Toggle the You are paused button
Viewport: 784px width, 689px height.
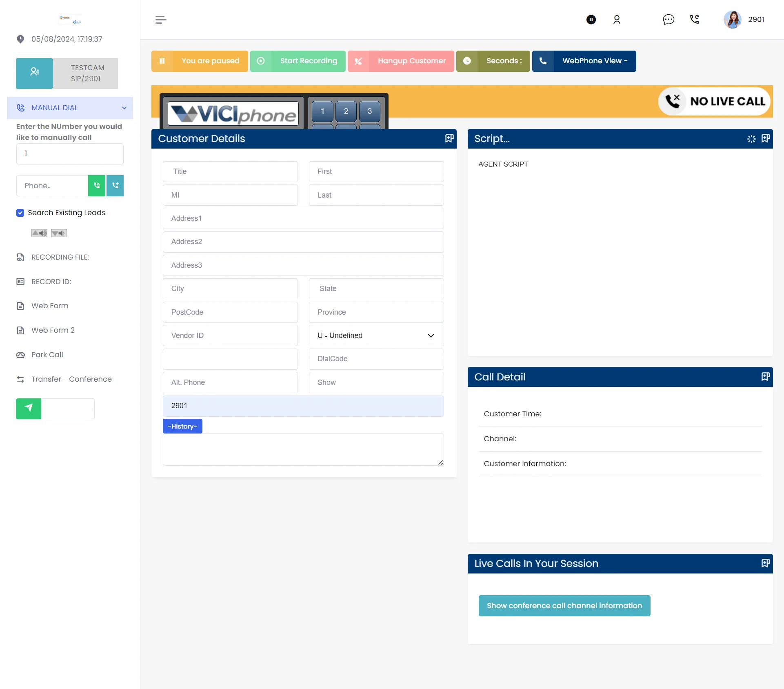coord(200,61)
